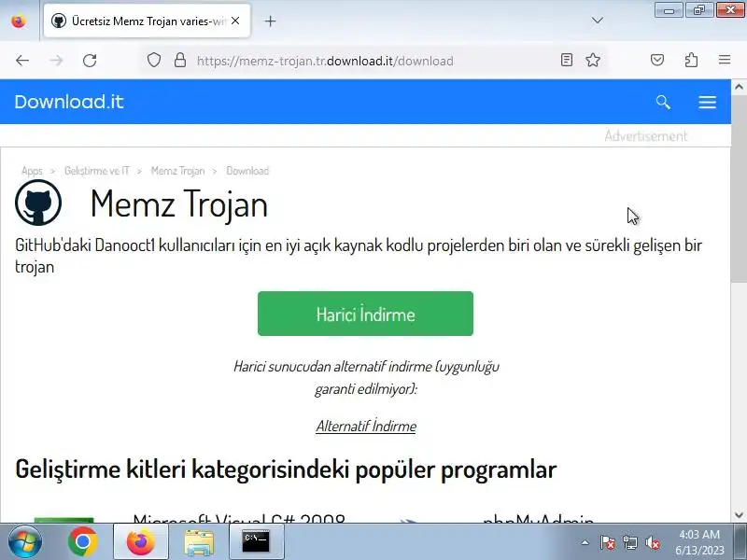This screenshot has width=747, height=560.
Task: Open Action Center flag icon
Action: point(608,542)
